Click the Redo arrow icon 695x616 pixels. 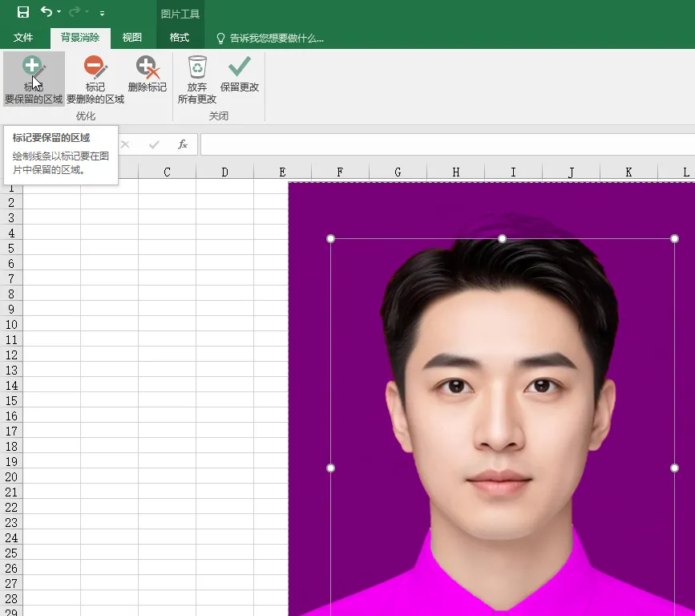[x=75, y=11]
